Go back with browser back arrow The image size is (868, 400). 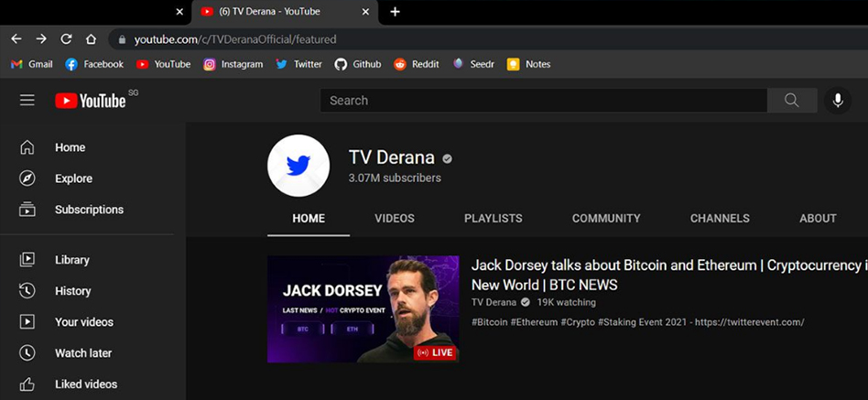(x=16, y=39)
